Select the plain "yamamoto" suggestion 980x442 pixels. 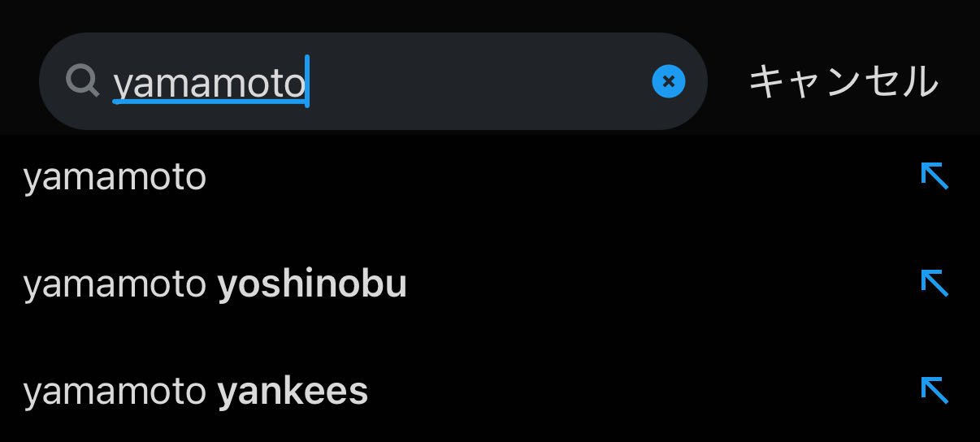click(x=115, y=177)
